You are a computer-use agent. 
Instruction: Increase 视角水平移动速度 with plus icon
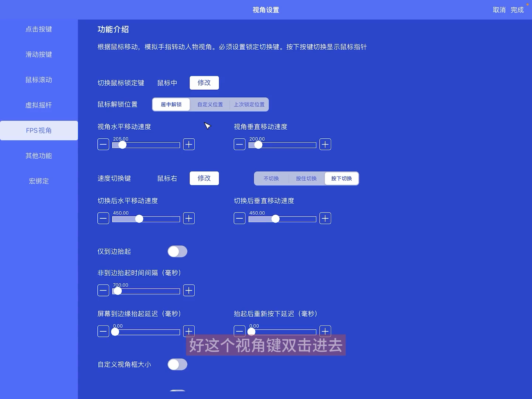point(189,144)
